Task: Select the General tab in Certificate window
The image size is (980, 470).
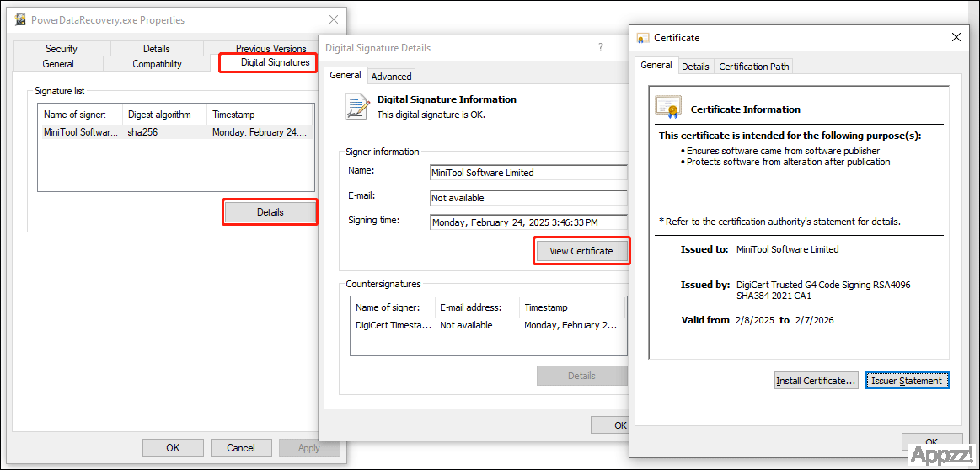Action: click(656, 65)
